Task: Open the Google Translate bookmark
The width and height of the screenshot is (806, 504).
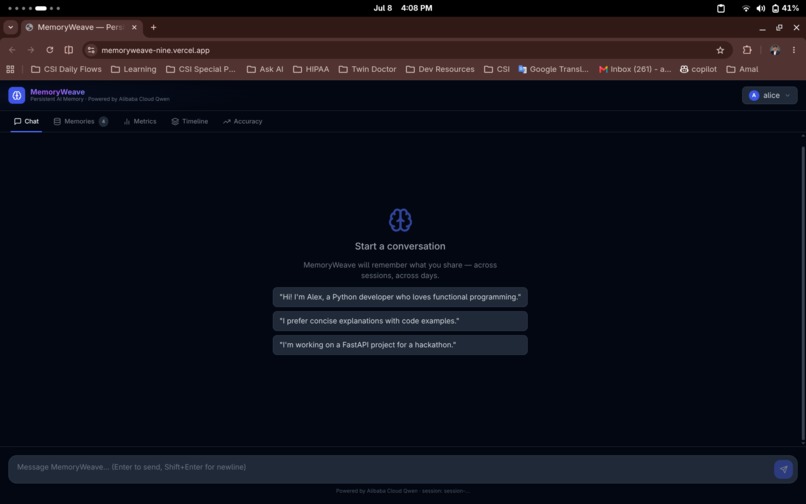Action: (x=554, y=69)
